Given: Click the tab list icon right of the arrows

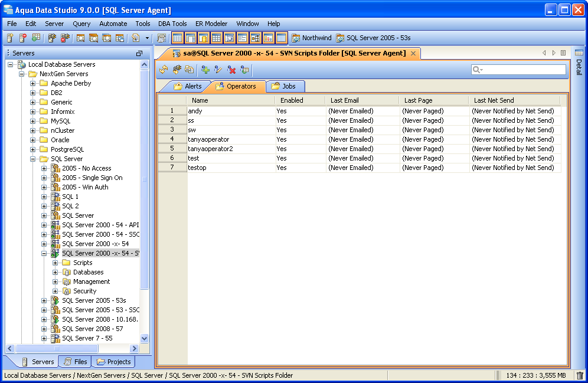Looking at the screenshot, I should click(563, 53).
